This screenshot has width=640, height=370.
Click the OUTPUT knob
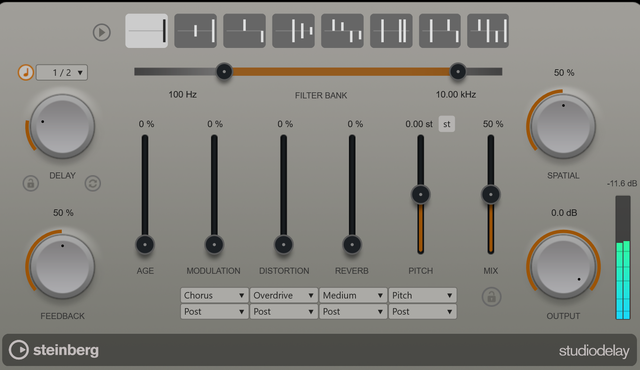[x=563, y=266]
